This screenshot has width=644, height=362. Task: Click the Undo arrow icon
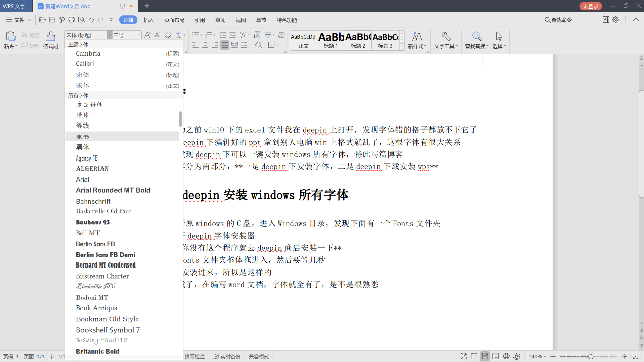click(91, 20)
